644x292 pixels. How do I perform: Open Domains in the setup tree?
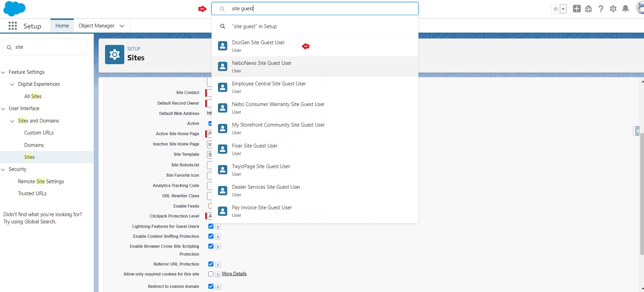tap(34, 145)
